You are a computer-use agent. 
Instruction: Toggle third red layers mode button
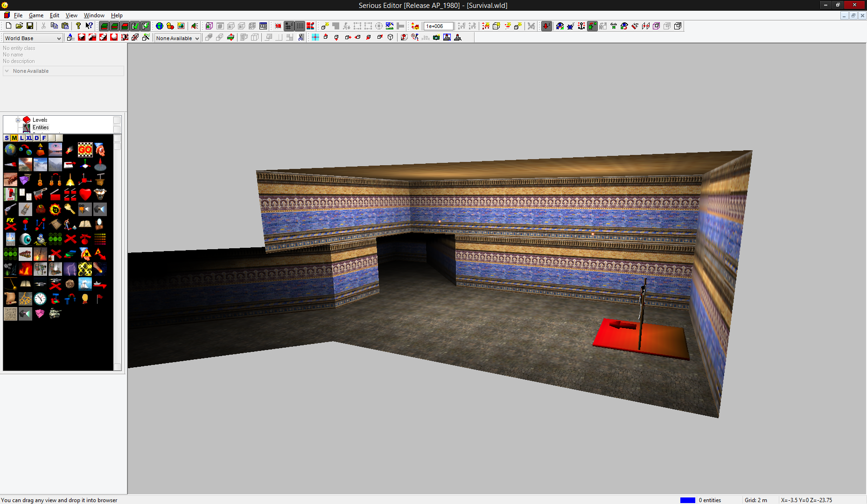pyautogui.click(x=125, y=26)
